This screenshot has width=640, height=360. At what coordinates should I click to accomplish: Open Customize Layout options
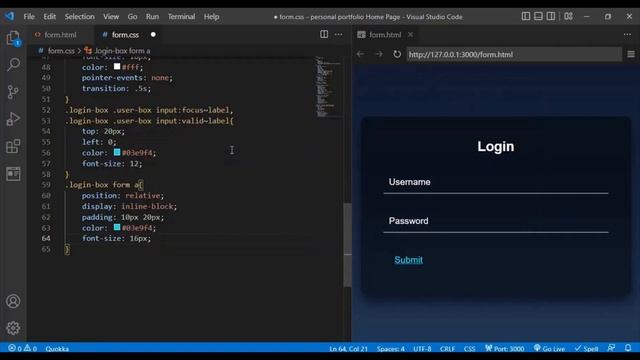point(568,16)
